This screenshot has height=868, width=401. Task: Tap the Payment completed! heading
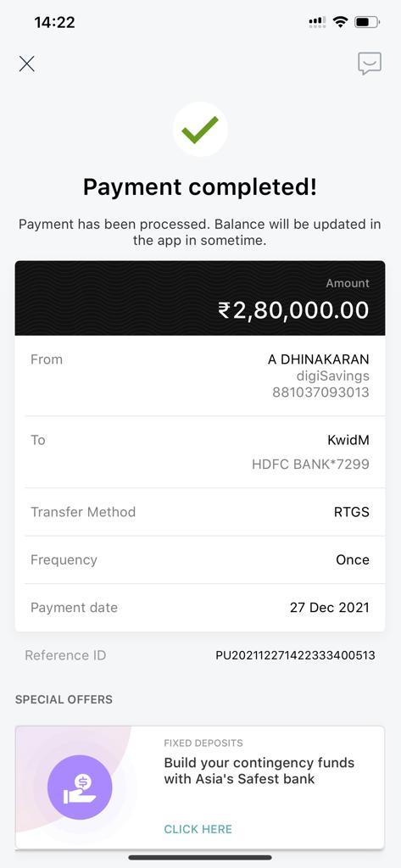click(200, 187)
